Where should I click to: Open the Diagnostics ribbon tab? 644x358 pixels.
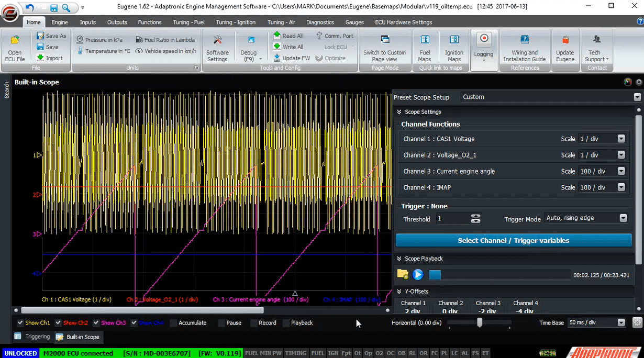click(320, 23)
